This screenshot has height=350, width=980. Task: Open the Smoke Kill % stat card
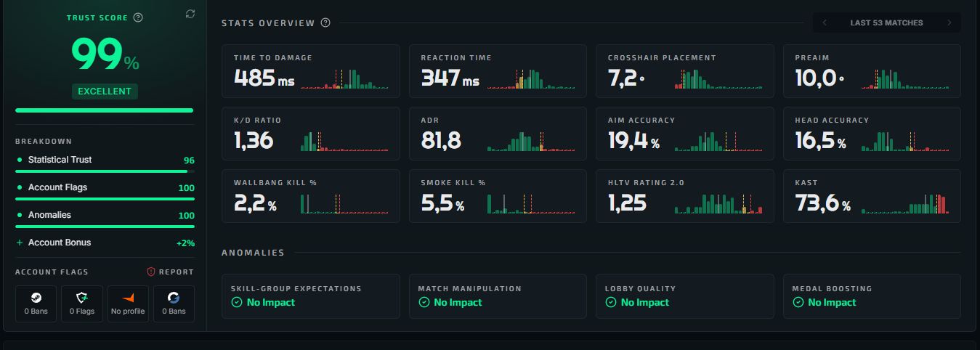click(498, 196)
